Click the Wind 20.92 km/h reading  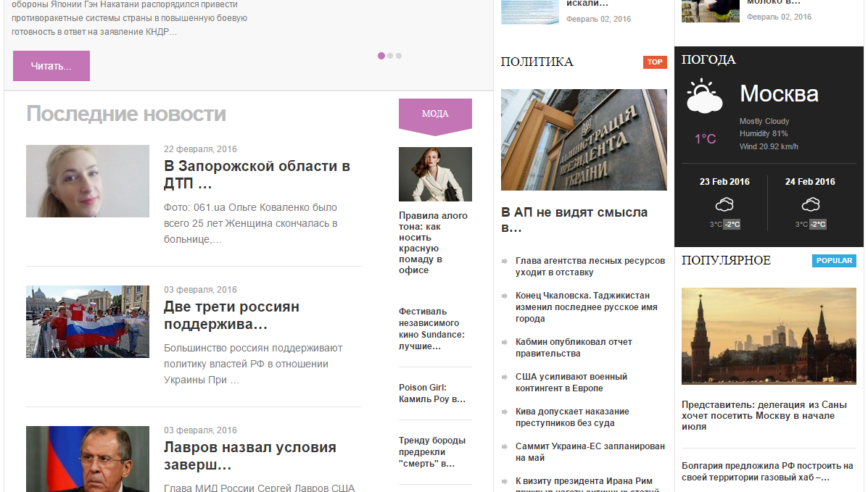coord(769,146)
